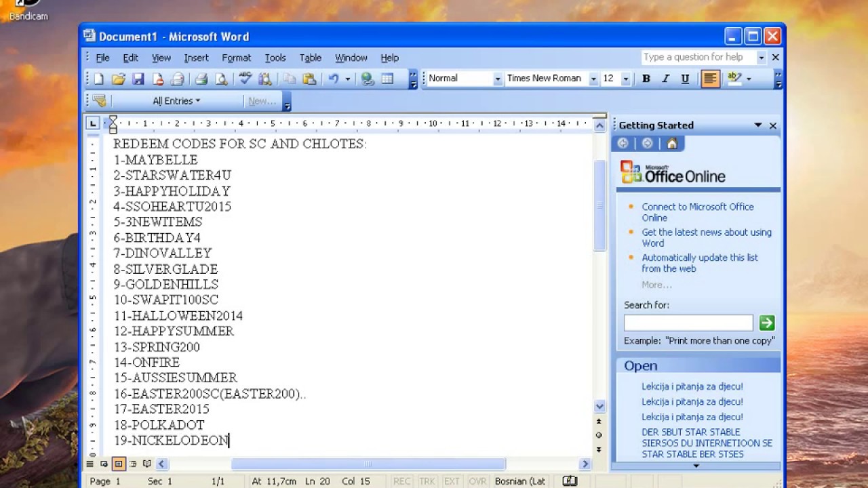Click the E-mail toolbar icon
This screenshot has width=868, height=488.
click(x=177, y=79)
